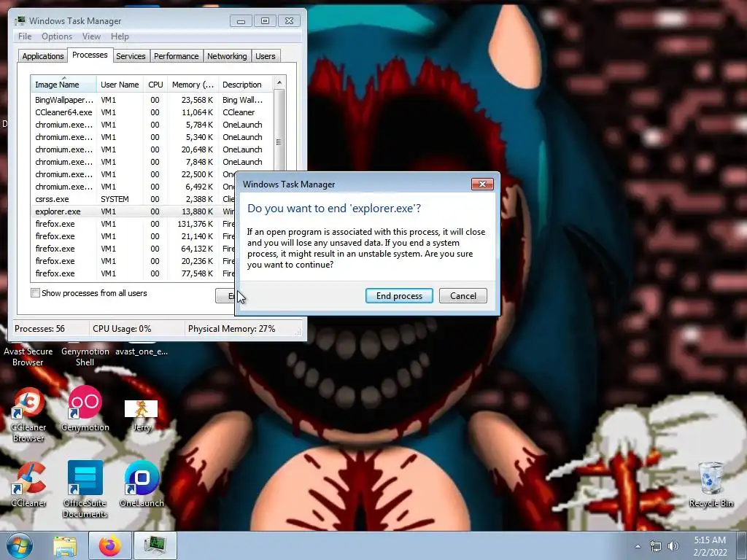This screenshot has width=747, height=560.
Task: Open the CCleaner Browser desktop shortcut
Action: [x=28, y=414]
